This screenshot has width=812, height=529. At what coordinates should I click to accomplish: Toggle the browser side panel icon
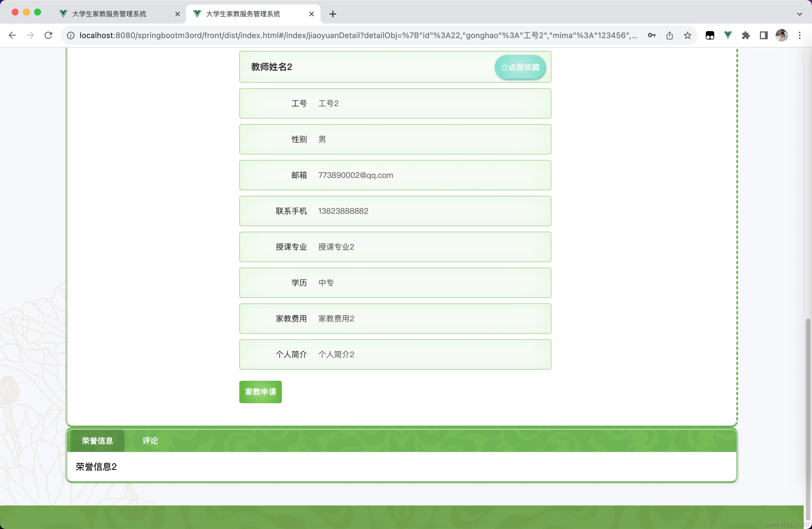[x=764, y=36]
